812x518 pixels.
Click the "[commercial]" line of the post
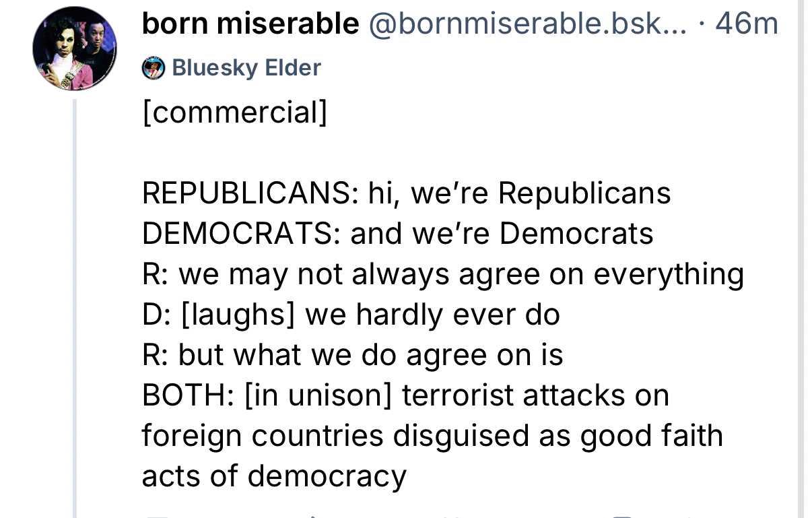click(x=234, y=112)
